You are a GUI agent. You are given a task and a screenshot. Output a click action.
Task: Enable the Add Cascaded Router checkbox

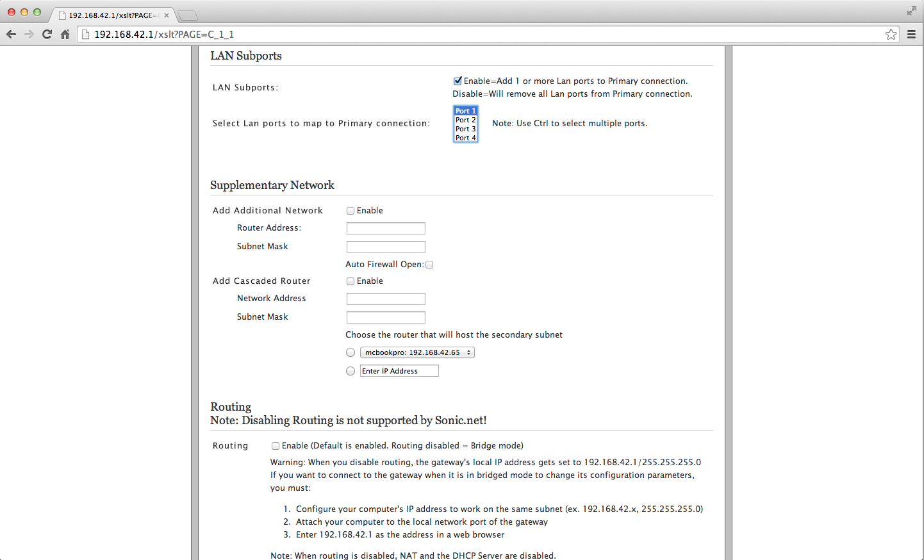point(351,281)
